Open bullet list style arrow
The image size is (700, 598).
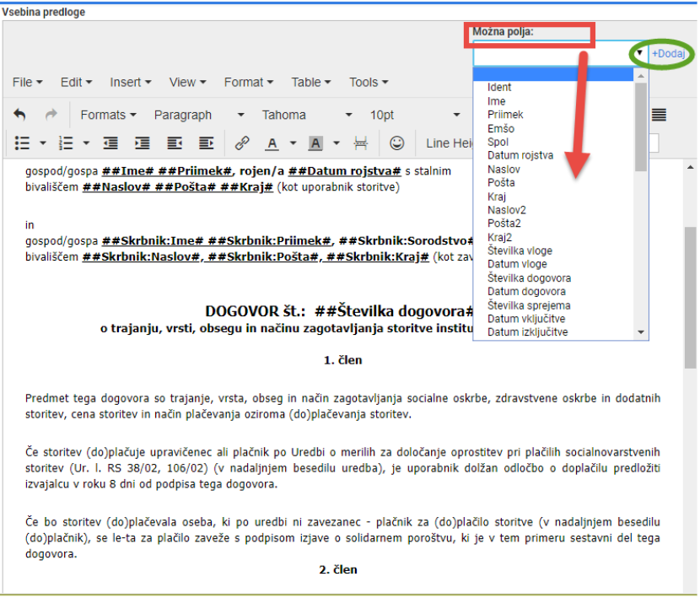43,143
